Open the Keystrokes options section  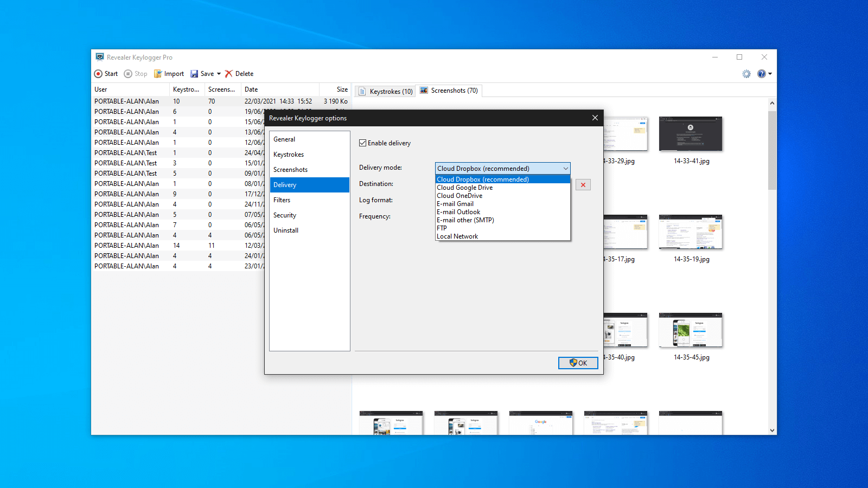click(x=310, y=155)
